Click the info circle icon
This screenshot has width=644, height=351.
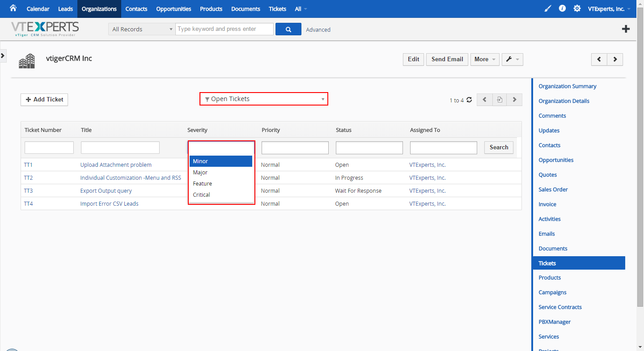click(563, 8)
